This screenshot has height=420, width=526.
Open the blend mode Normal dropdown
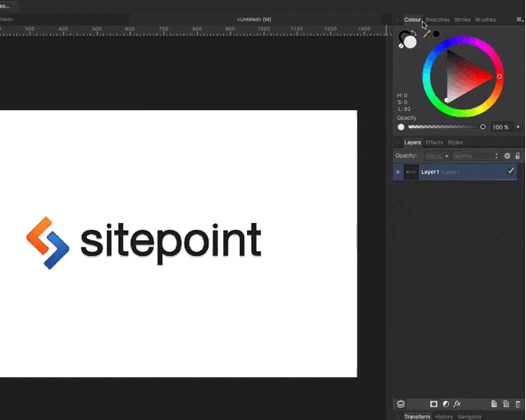(x=475, y=156)
